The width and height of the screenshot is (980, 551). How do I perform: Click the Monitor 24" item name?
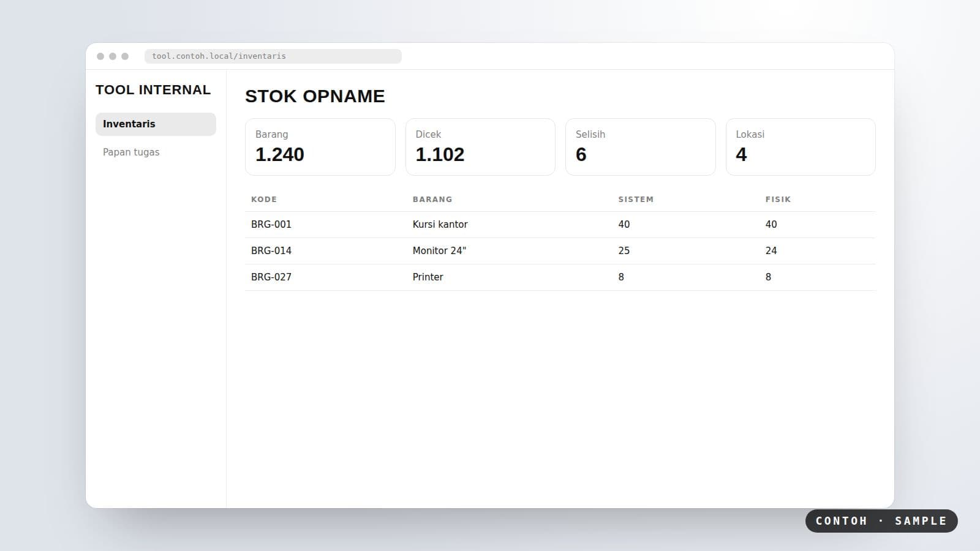[x=439, y=251]
